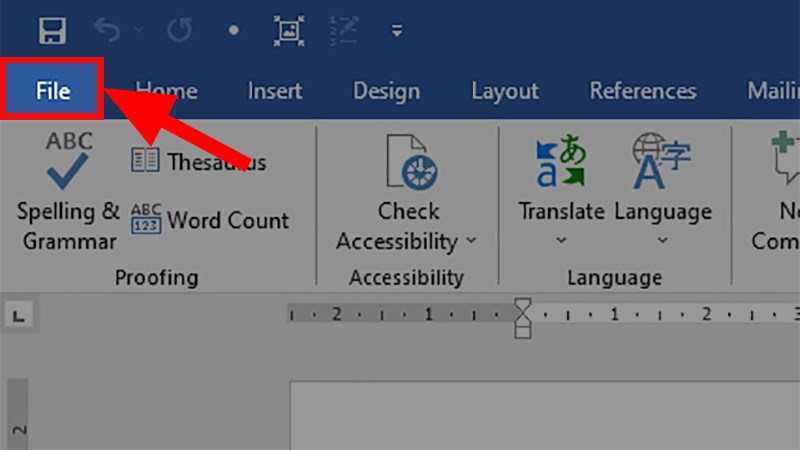This screenshot has width=800, height=450.
Task: Expand the Check Accessibility dropdown chevron
Action: coord(471,240)
